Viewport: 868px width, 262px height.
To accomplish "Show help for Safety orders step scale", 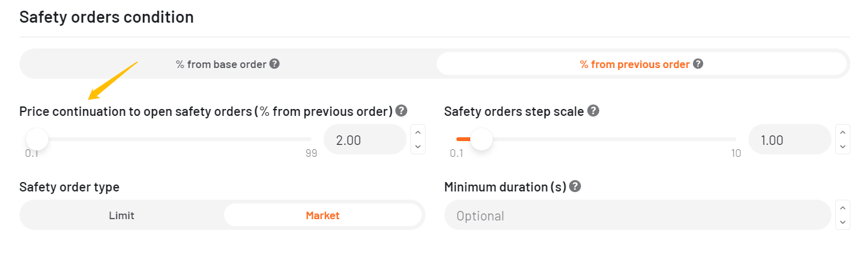I will (593, 111).
